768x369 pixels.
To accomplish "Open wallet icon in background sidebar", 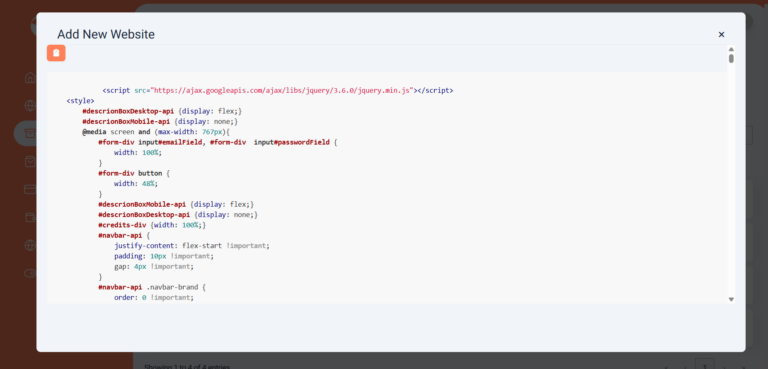I will coord(30,217).
